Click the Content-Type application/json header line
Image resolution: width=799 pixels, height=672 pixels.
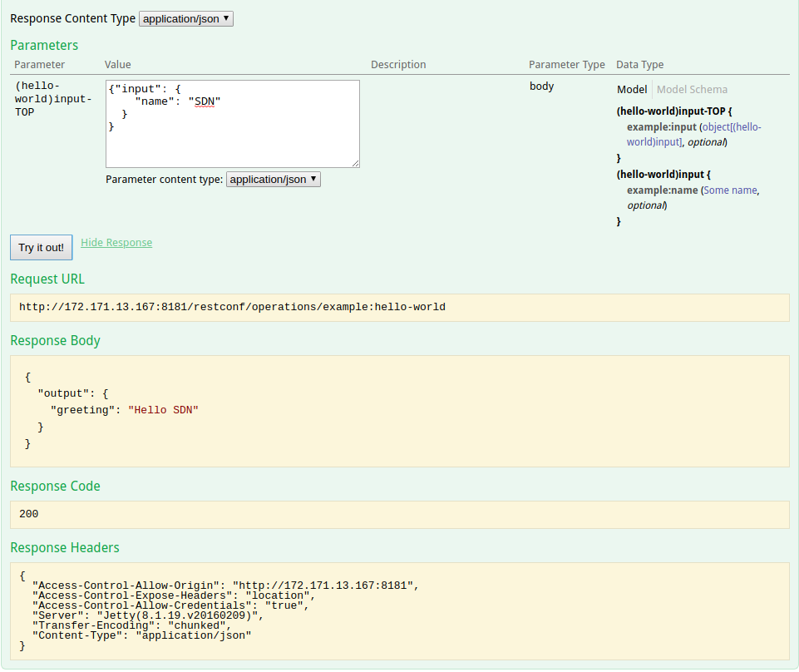pyautogui.click(x=141, y=635)
